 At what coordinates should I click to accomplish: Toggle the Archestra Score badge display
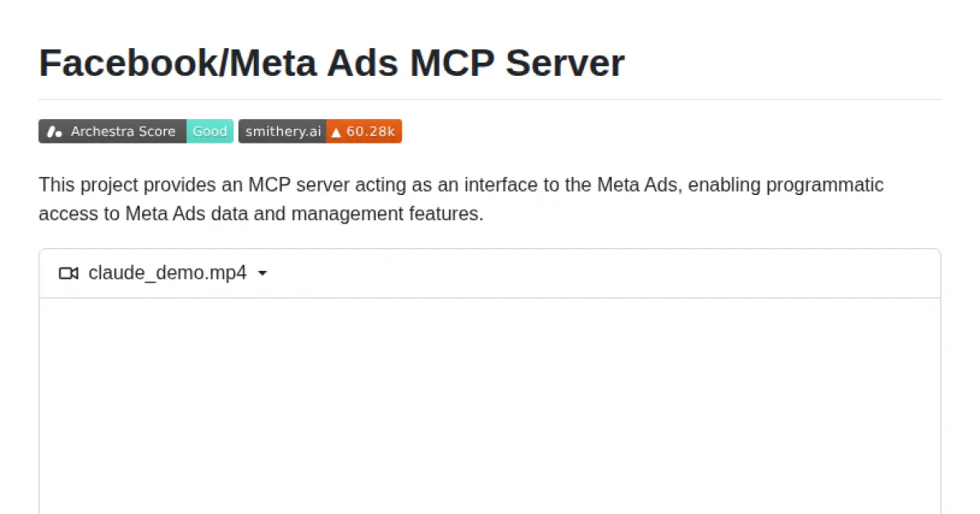point(136,131)
